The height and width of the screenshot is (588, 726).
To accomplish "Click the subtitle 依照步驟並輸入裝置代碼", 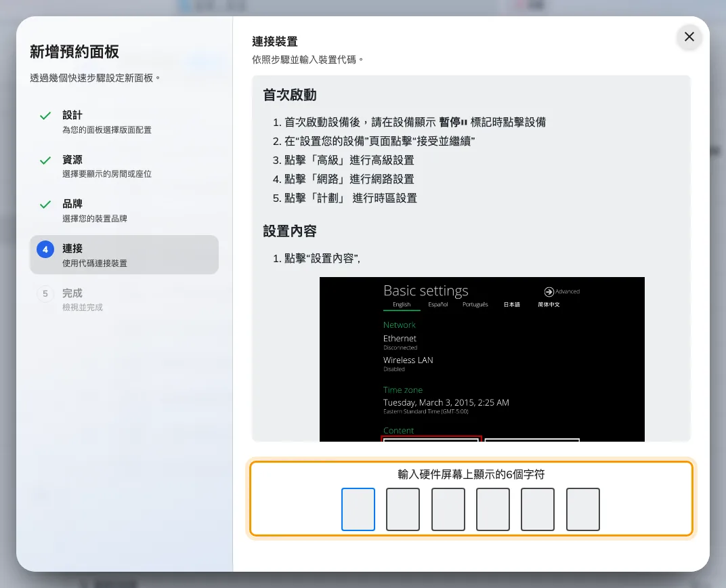I will click(308, 60).
